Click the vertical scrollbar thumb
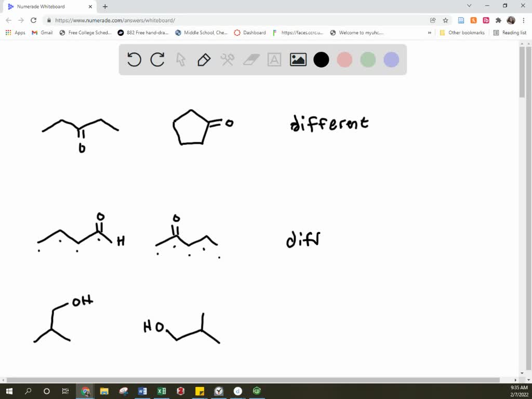 click(x=522, y=72)
